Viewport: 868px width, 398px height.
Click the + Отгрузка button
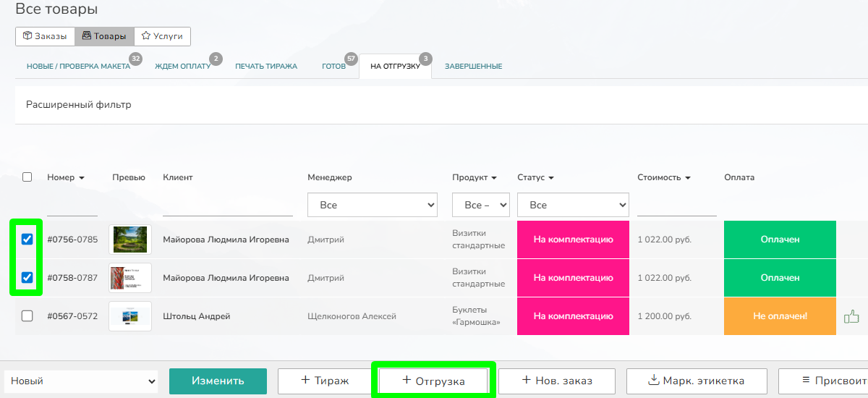(433, 381)
